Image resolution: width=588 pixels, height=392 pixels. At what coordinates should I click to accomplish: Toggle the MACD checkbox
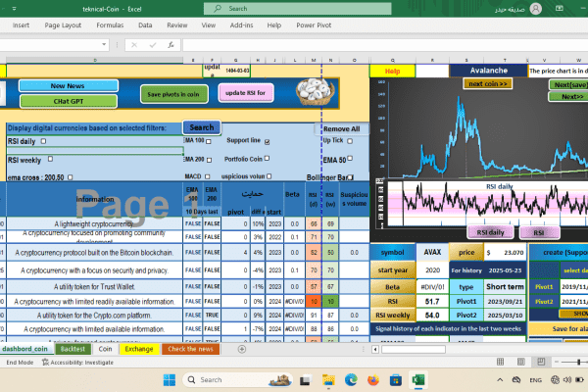(x=208, y=176)
